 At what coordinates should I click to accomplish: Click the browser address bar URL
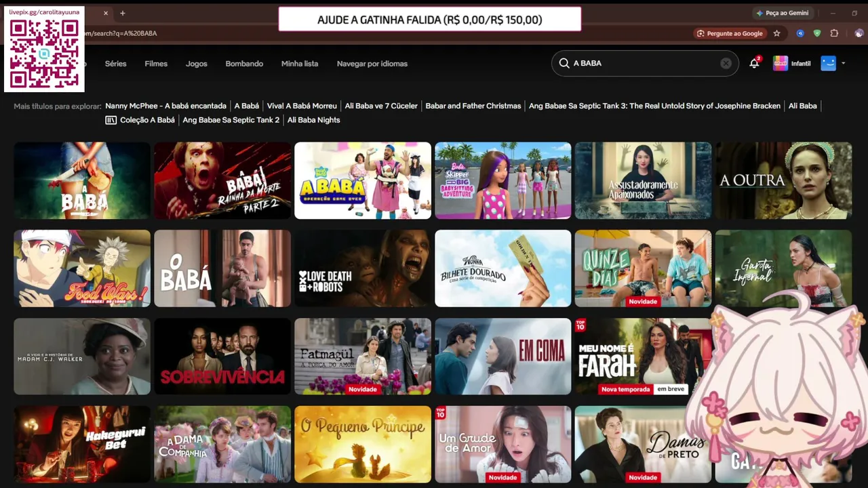[121, 33]
